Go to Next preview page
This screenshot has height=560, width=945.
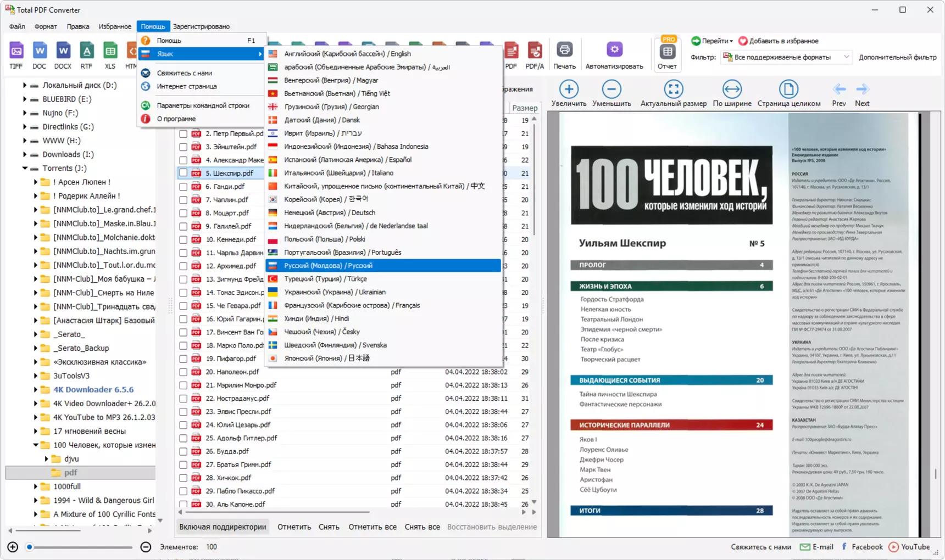pyautogui.click(x=862, y=93)
